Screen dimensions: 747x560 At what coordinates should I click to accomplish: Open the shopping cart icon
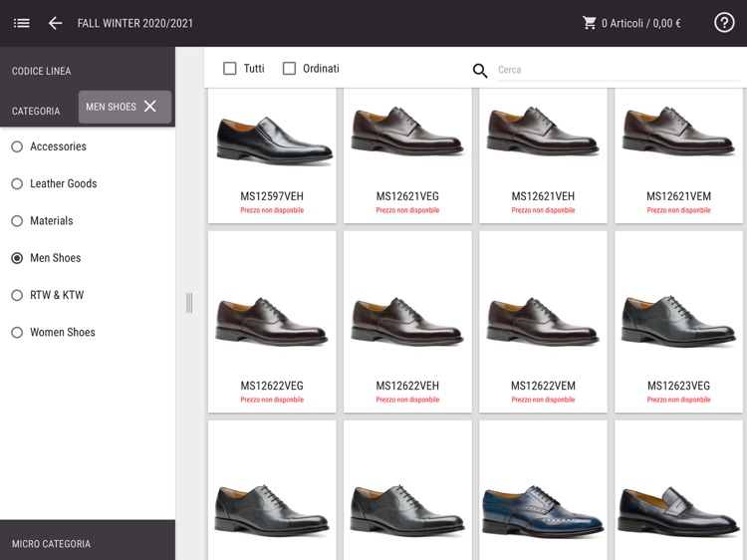(590, 23)
